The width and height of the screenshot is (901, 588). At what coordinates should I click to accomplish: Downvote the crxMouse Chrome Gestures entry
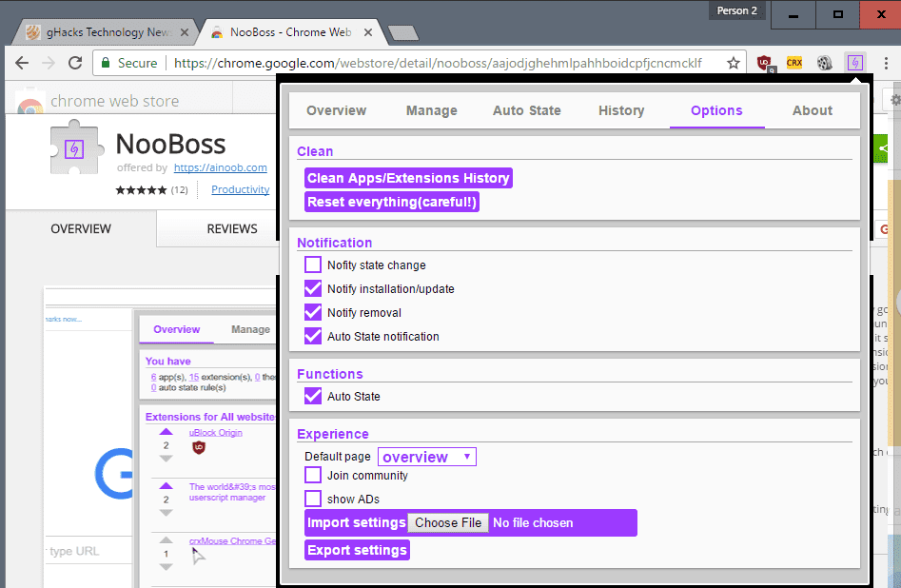[166, 567]
